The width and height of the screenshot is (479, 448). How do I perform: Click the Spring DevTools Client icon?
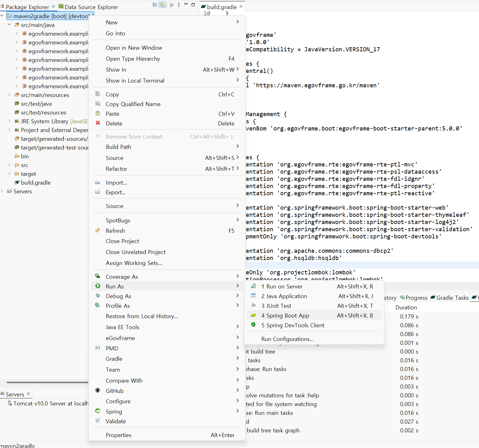(x=253, y=325)
